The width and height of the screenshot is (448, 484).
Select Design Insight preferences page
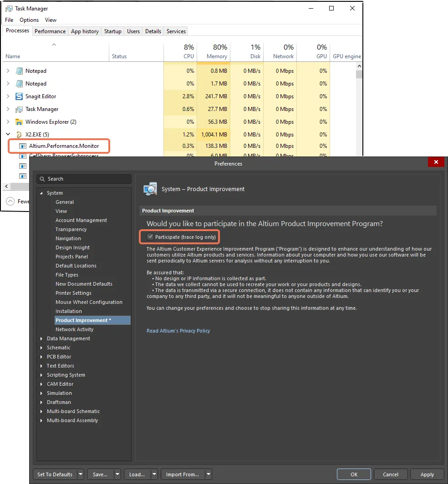(x=72, y=247)
